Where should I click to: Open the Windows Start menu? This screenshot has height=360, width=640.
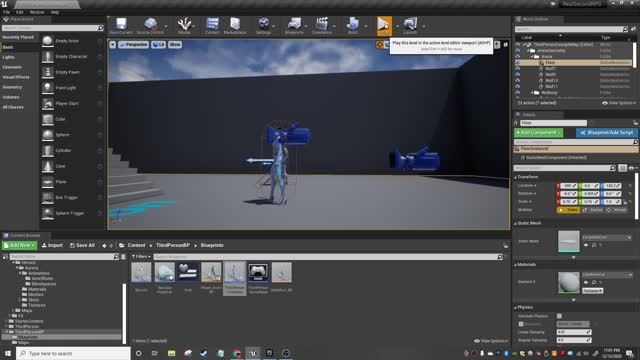(7, 353)
